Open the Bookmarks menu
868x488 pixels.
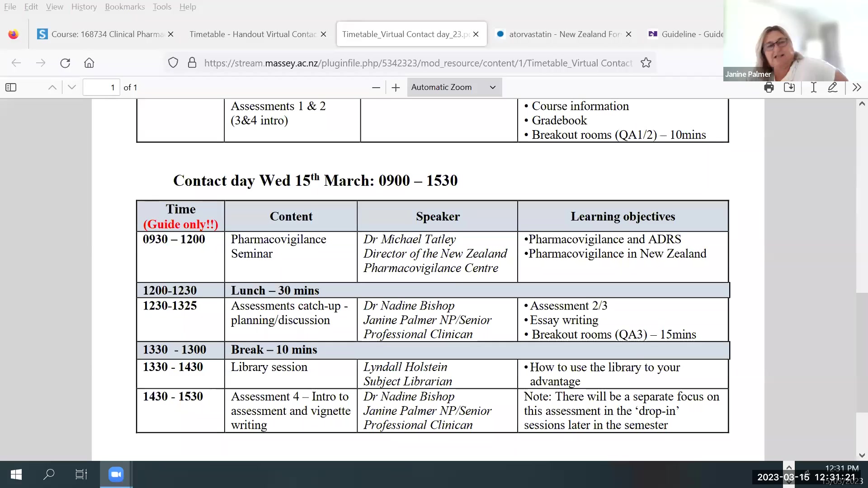pyautogui.click(x=125, y=7)
